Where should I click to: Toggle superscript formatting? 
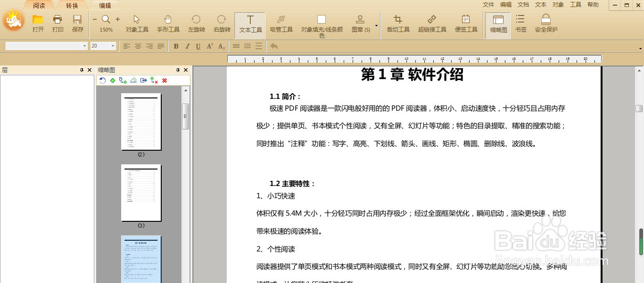[210, 46]
